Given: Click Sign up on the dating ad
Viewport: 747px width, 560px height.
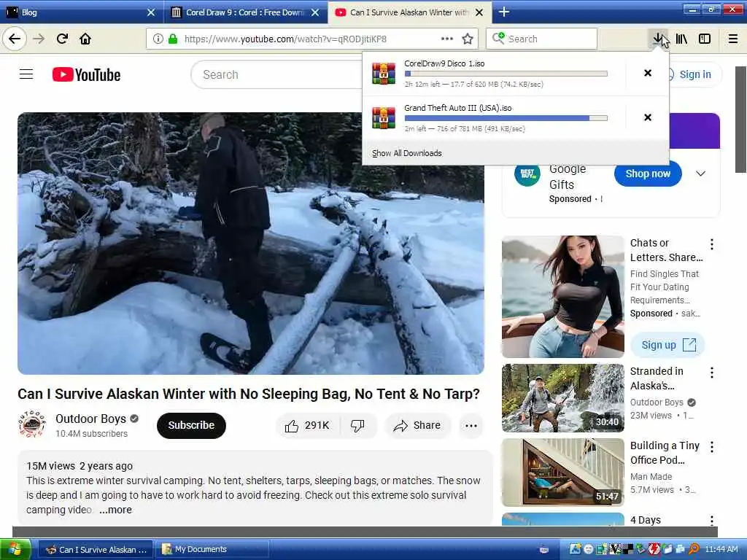Looking at the screenshot, I should click(x=667, y=345).
